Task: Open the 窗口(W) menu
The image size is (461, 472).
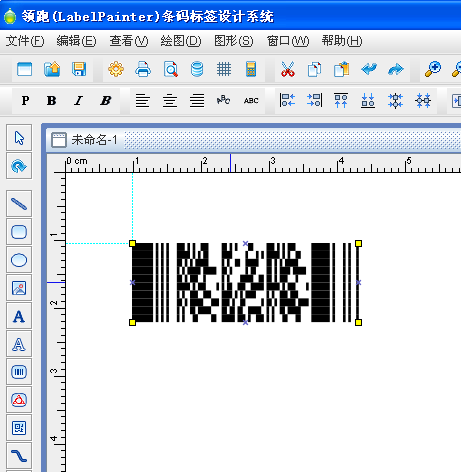Action: point(288,41)
